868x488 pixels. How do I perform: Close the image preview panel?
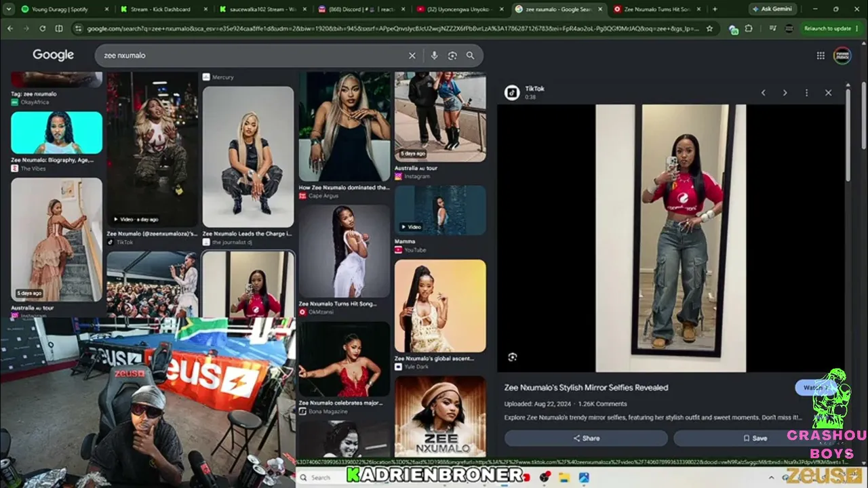tap(828, 93)
